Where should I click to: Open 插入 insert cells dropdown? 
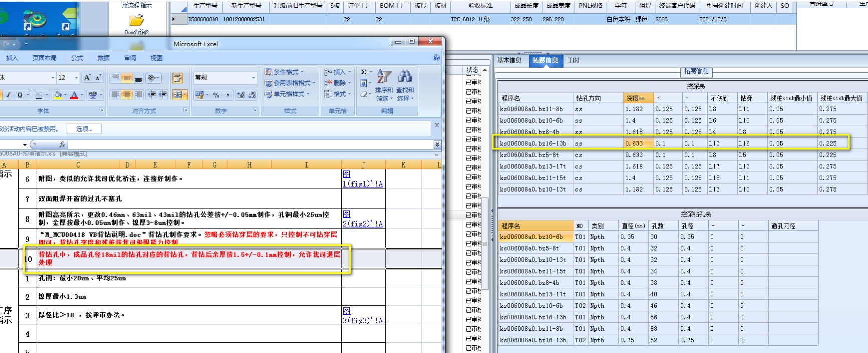click(x=338, y=72)
